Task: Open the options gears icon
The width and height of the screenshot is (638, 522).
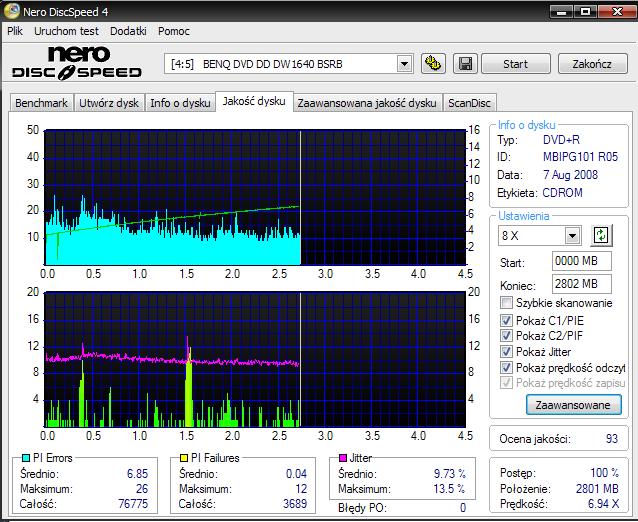Action: point(433,64)
